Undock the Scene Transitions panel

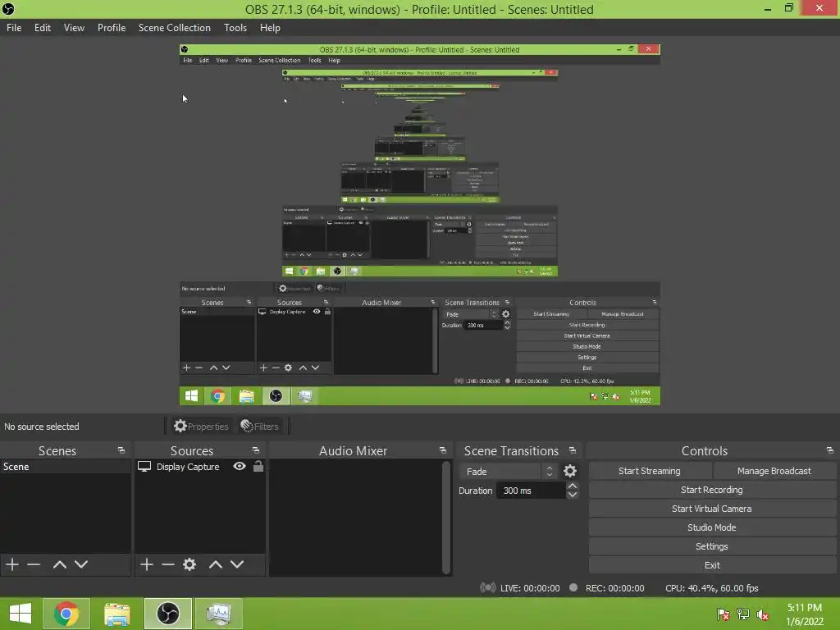tap(573, 450)
